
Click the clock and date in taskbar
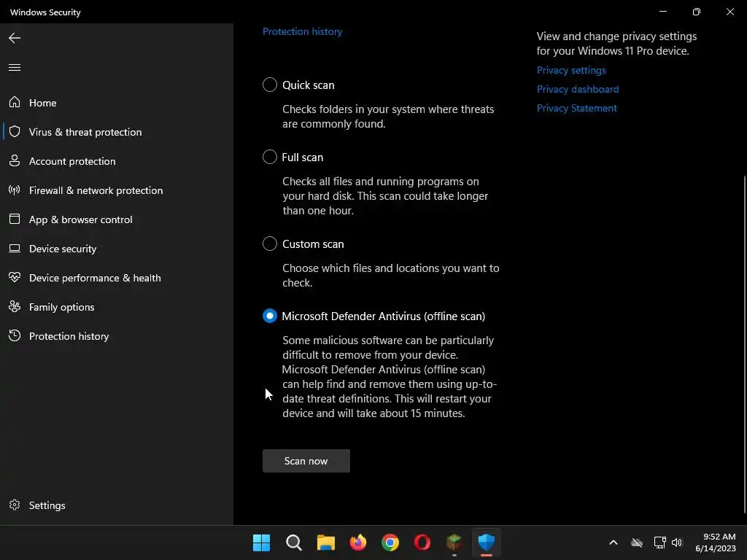pyautogui.click(x=716, y=542)
